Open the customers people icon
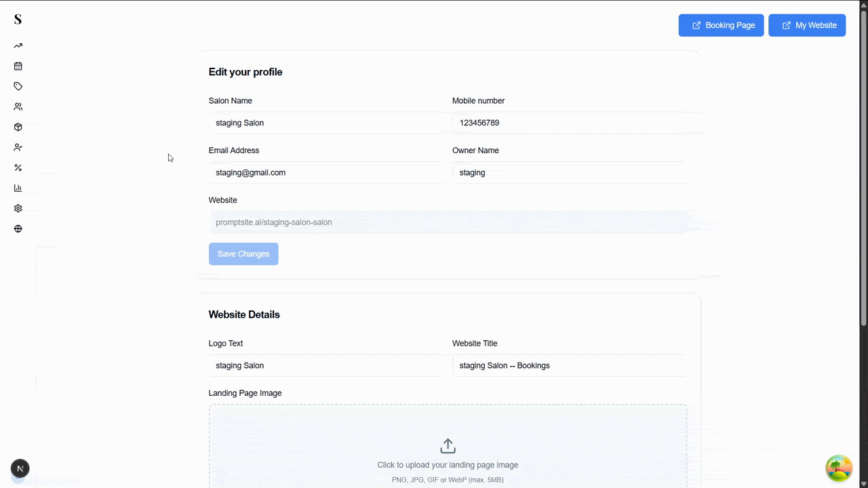868x488 pixels. (18, 106)
